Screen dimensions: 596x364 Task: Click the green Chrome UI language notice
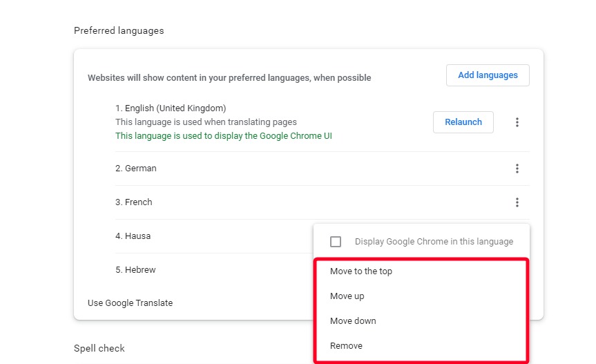pyautogui.click(x=224, y=136)
